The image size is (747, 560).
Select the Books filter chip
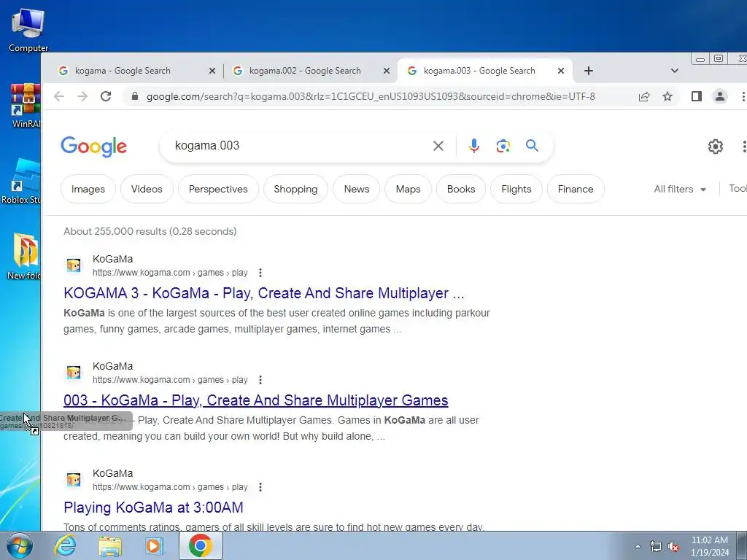(x=461, y=189)
